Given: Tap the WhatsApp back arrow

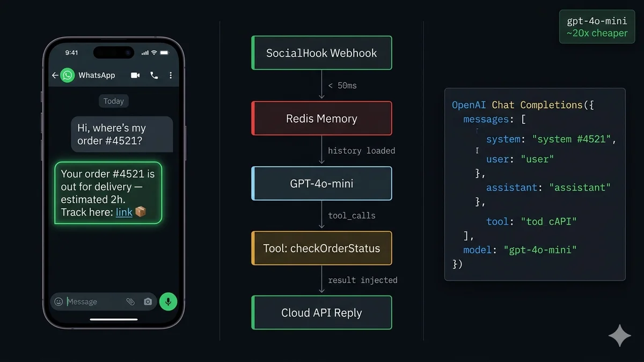Looking at the screenshot, I should [x=55, y=76].
